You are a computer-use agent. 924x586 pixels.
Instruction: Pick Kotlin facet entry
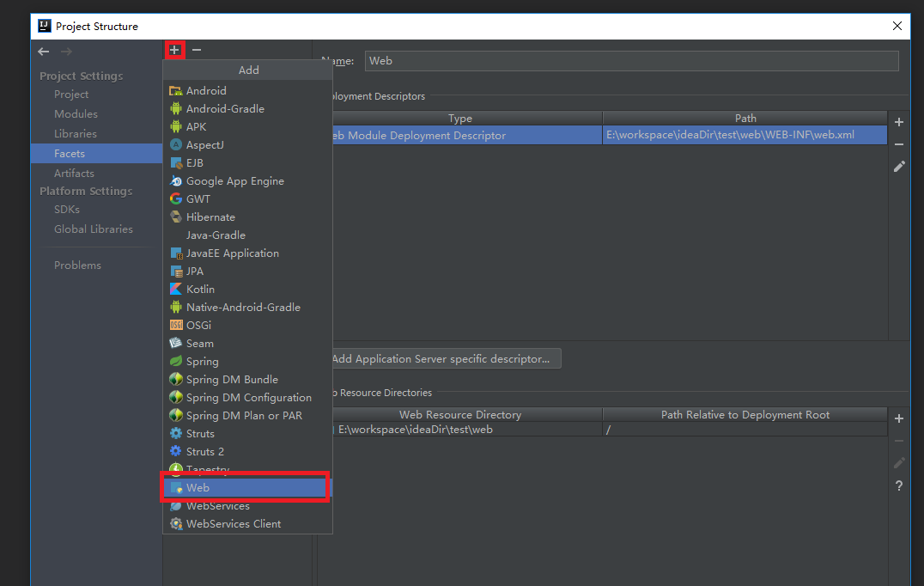click(x=247, y=290)
